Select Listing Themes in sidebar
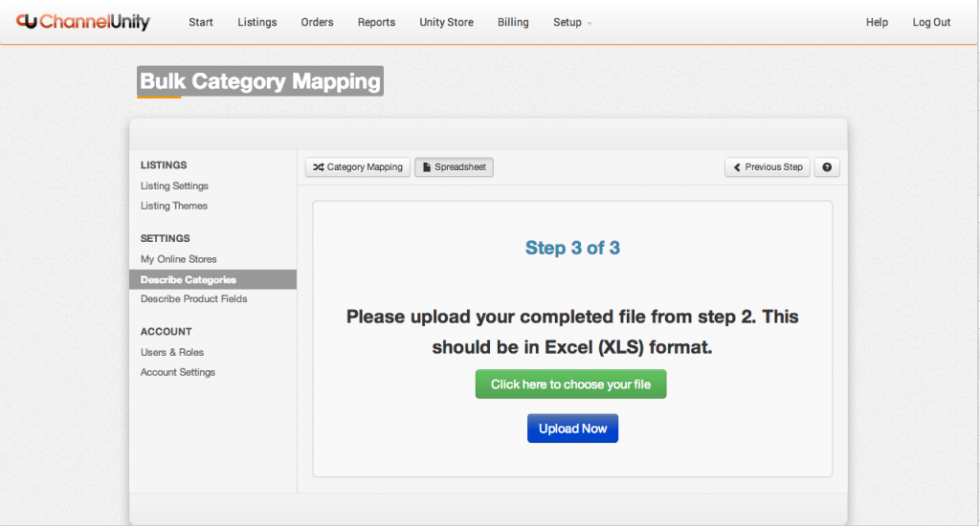 (x=174, y=206)
